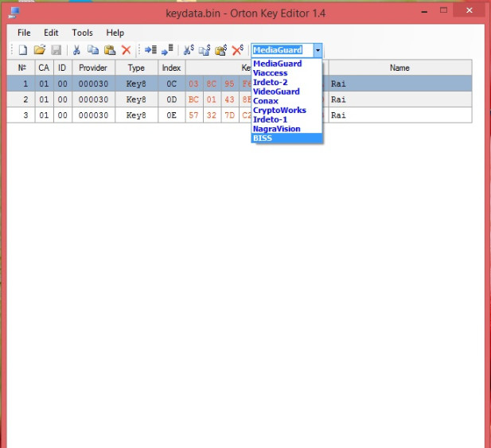The height and width of the screenshot is (448, 491).
Task: Close the Orton Key Editor window
Action: 469,10
